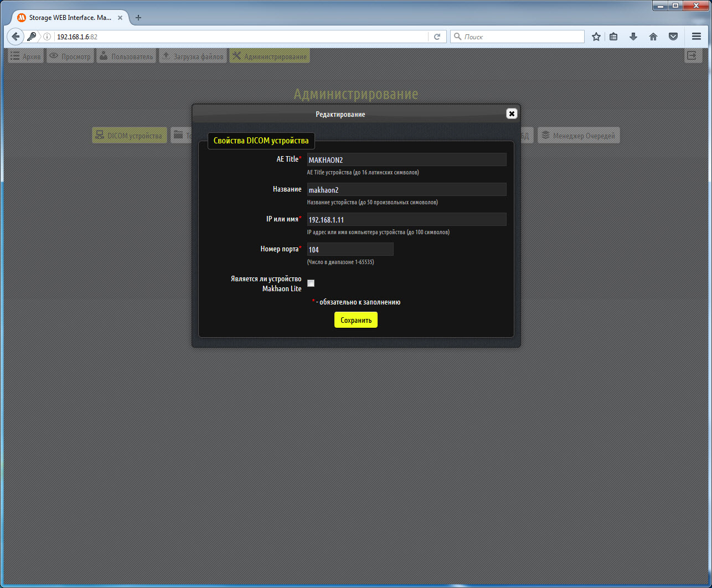Screen dimensions: 712x588
Task: Close the Storage WEB Interface tab
Action: pyautogui.click(x=120, y=18)
